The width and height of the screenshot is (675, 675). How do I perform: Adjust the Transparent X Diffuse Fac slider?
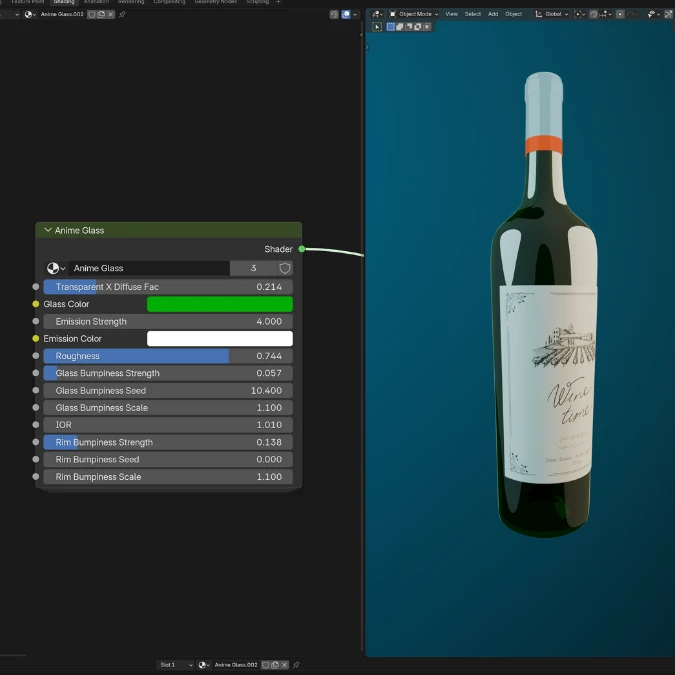(168, 287)
